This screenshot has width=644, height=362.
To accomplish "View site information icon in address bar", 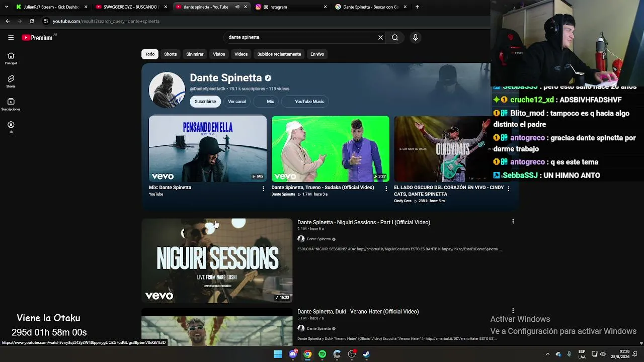I will coord(46,21).
